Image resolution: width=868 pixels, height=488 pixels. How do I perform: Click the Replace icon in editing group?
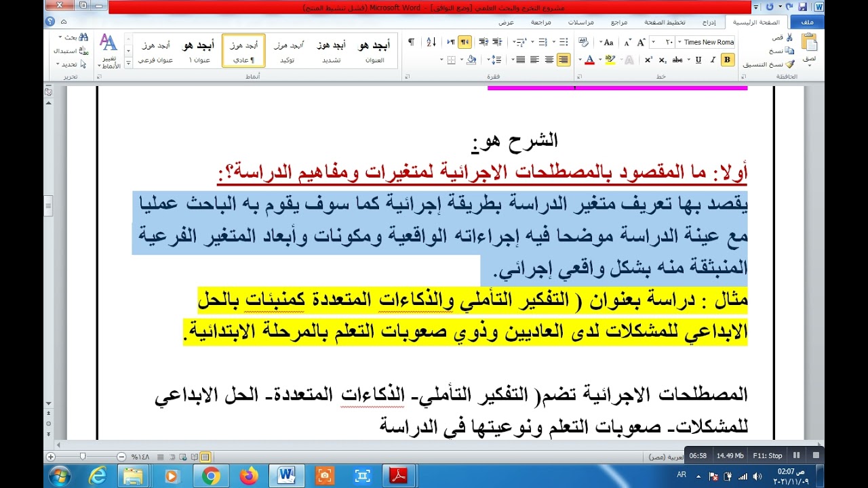(83, 50)
